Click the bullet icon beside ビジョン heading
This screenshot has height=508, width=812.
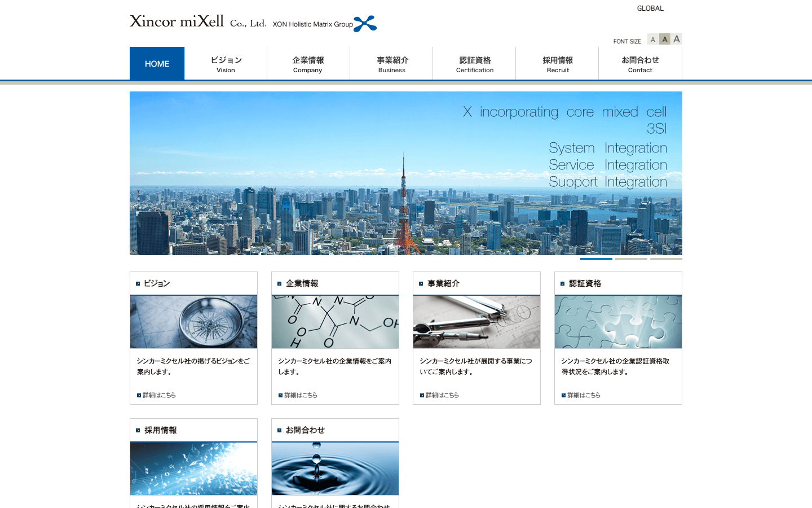pyautogui.click(x=138, y=283)
